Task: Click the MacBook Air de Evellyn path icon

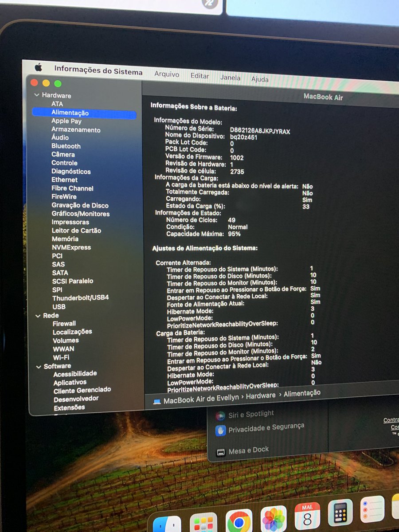Action: [157, 402]
